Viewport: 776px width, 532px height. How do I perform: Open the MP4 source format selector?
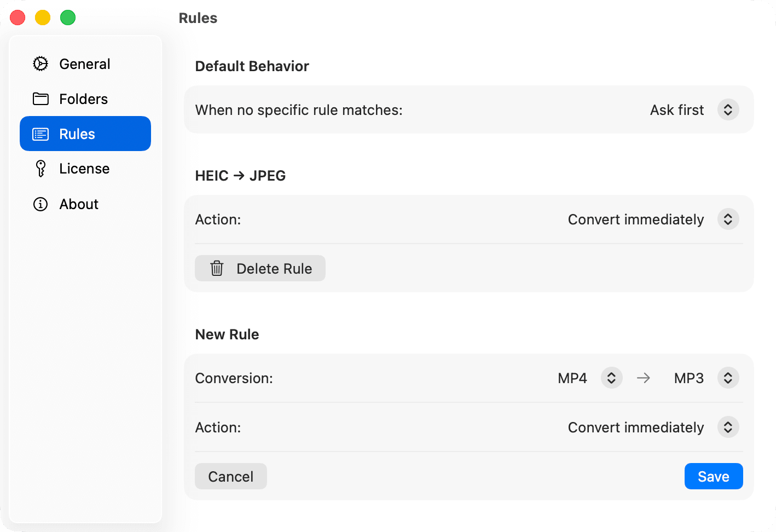tap(611, 378)
